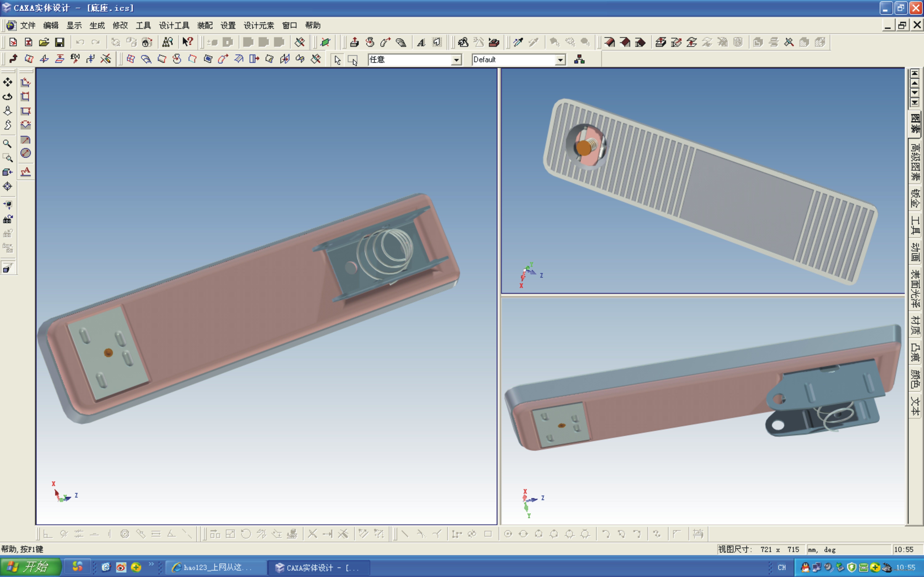This screenshot has width=924, height=577.
Task: Select the Pan view tool
Action: (8, 82)
